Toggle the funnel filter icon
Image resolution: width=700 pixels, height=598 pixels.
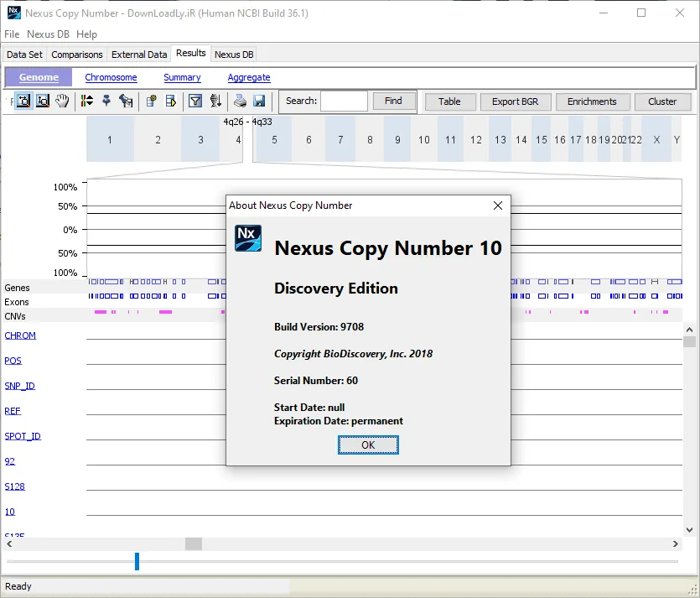pos(195,101)
